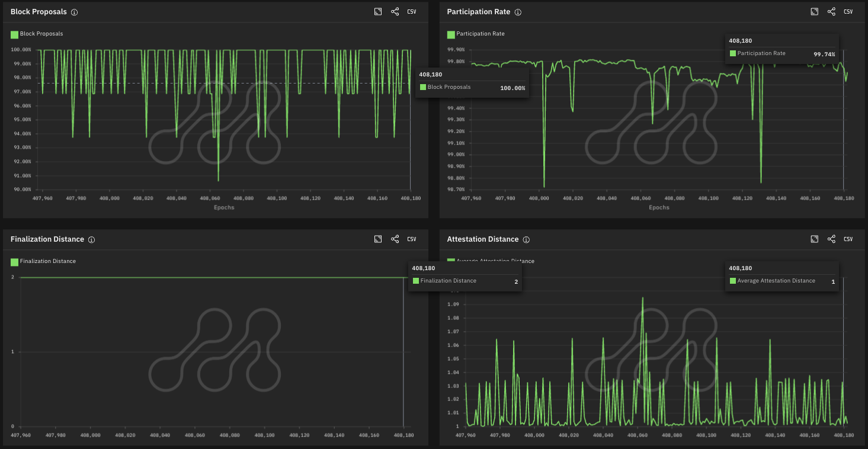Click info icon beside Attestation Distance title

(x=526, y=240)
